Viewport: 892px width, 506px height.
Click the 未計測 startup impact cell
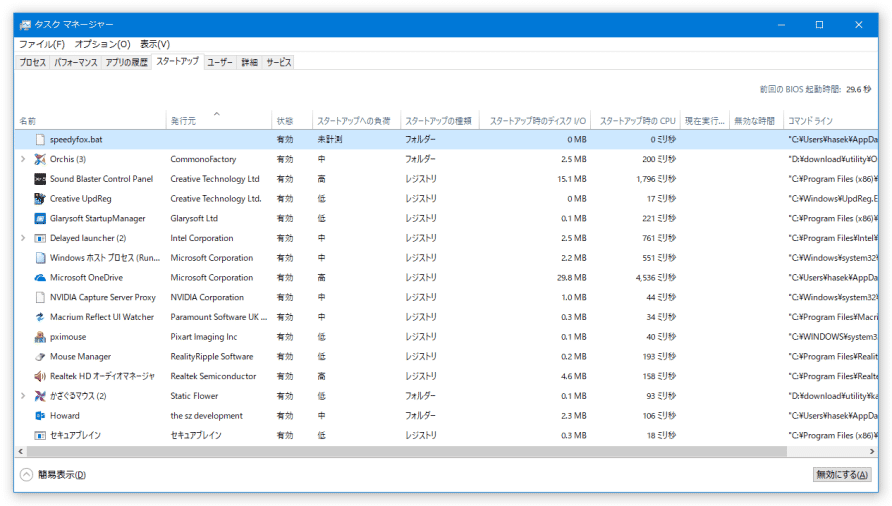329,139
